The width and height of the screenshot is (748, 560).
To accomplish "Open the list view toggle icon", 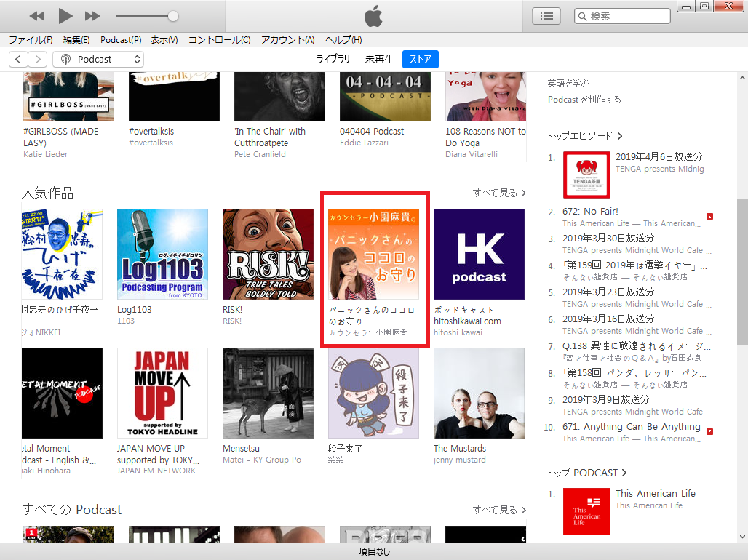I will [x=546, y=16].
